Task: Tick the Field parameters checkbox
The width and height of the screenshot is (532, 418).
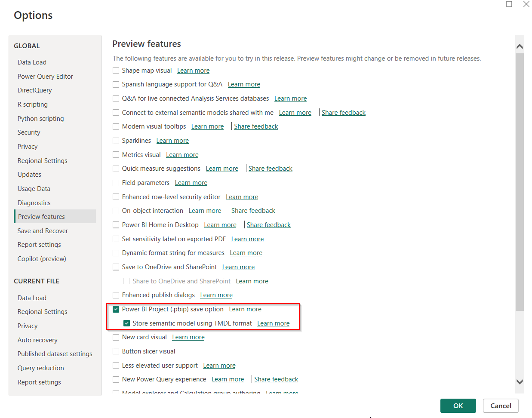Action: [x=116, y=183]
